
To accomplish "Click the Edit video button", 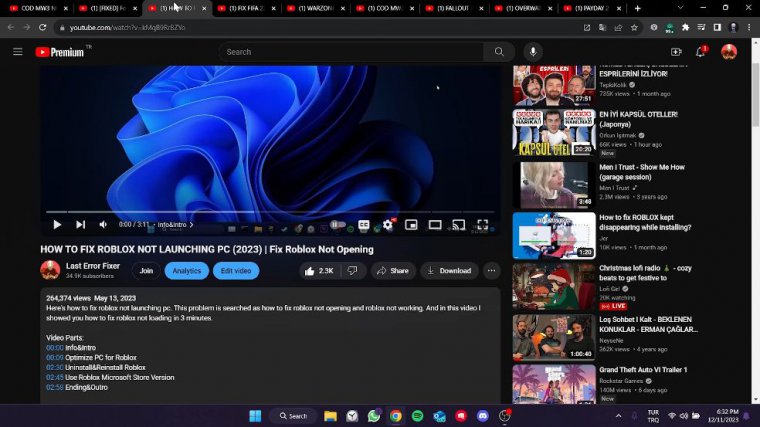I will point(235,271).
